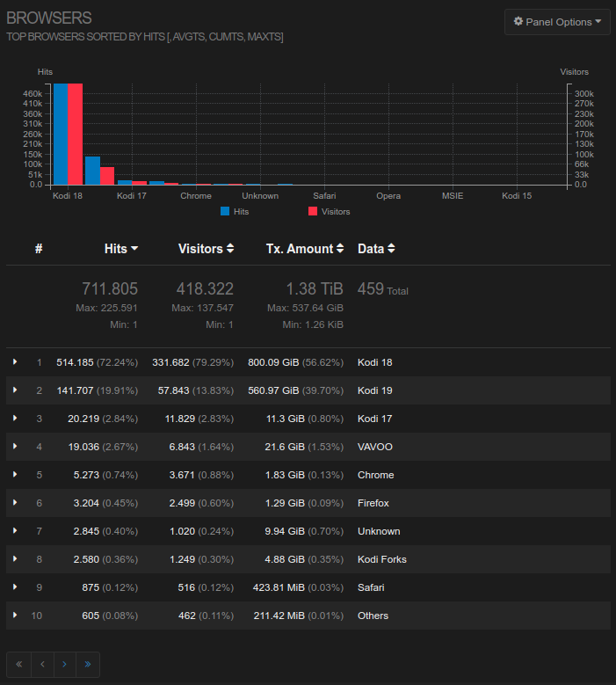The image size is (616, 685).
Task: Go to next page of results
Action: [x=65, y=665]
